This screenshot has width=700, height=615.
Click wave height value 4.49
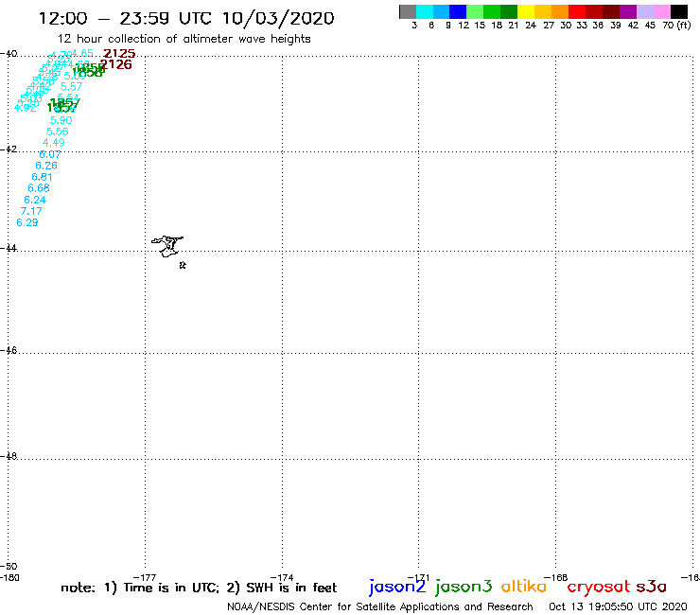pyautogui.click(x=54, y=143)
